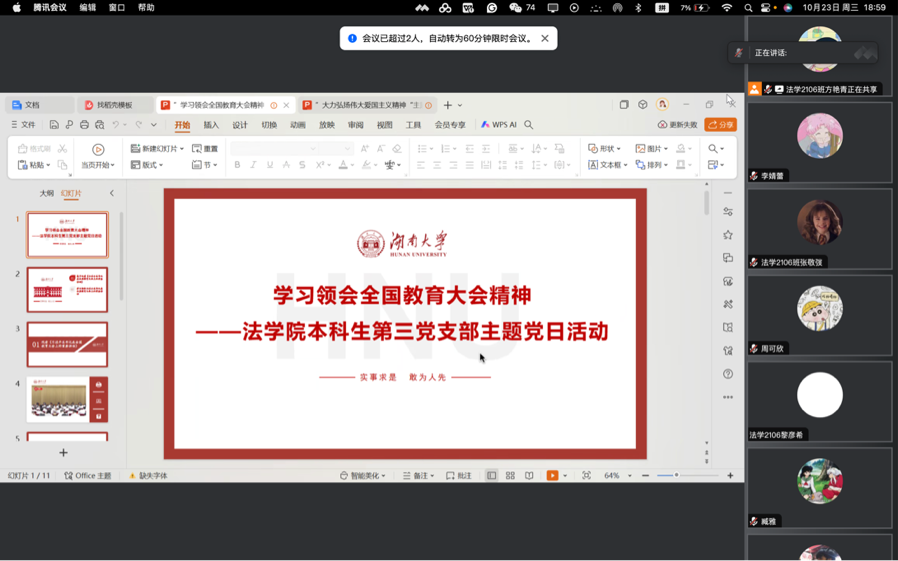This screenshot has height=561, width=898.
Task: Open the 插入 ribbon tab
Action: 211,125
